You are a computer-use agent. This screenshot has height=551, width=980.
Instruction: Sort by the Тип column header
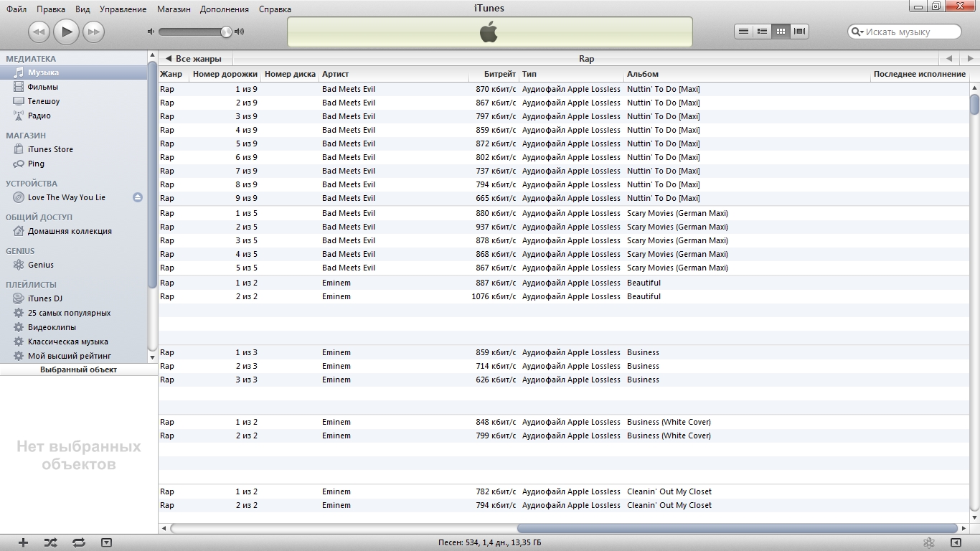572,74
